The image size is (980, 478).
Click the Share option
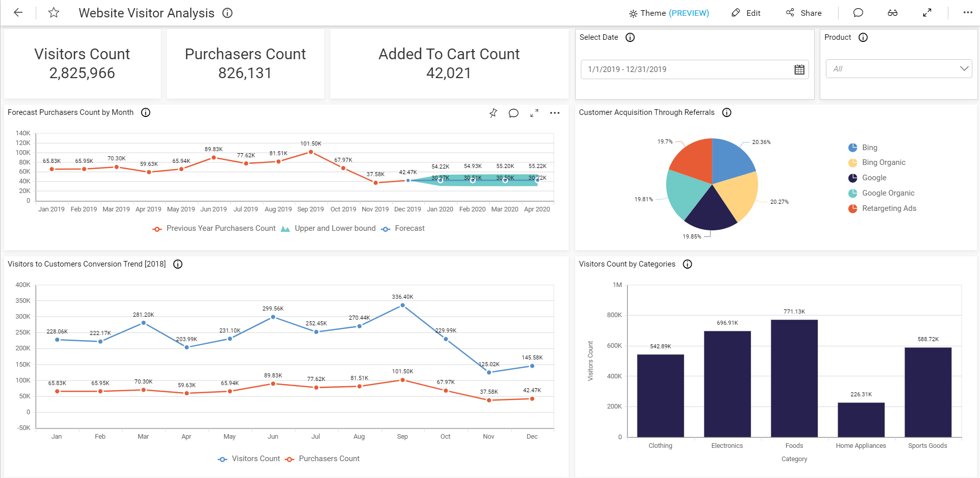tap(804, 13)
